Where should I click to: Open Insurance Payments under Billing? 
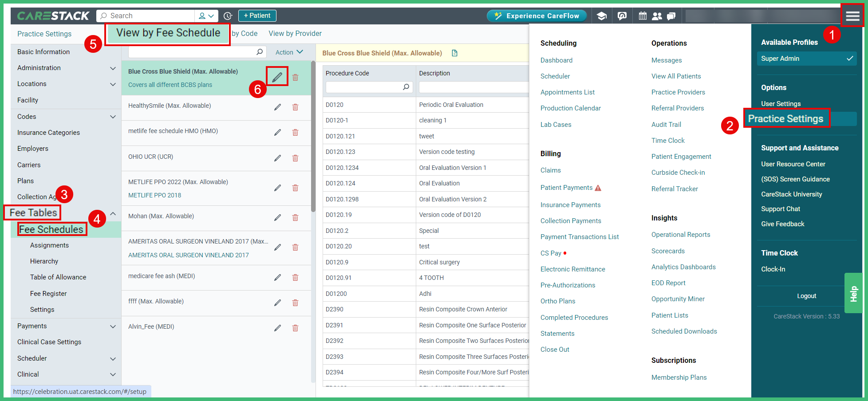[570, 205]
